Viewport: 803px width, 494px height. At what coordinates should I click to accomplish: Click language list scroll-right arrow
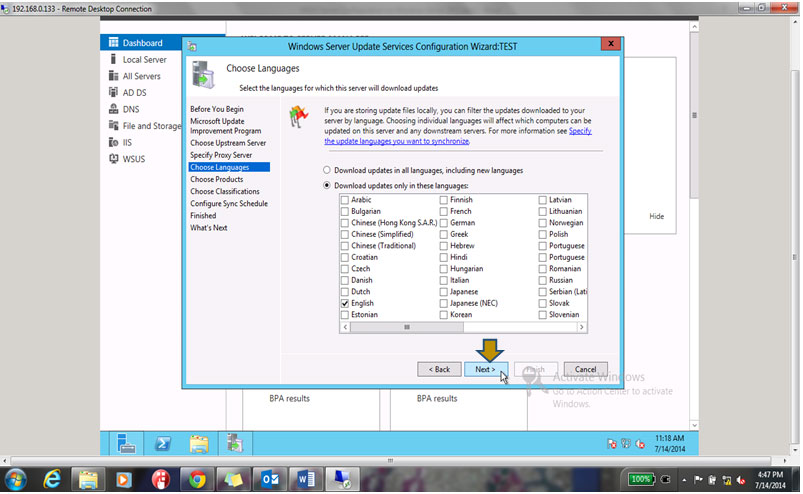point(581,327)
